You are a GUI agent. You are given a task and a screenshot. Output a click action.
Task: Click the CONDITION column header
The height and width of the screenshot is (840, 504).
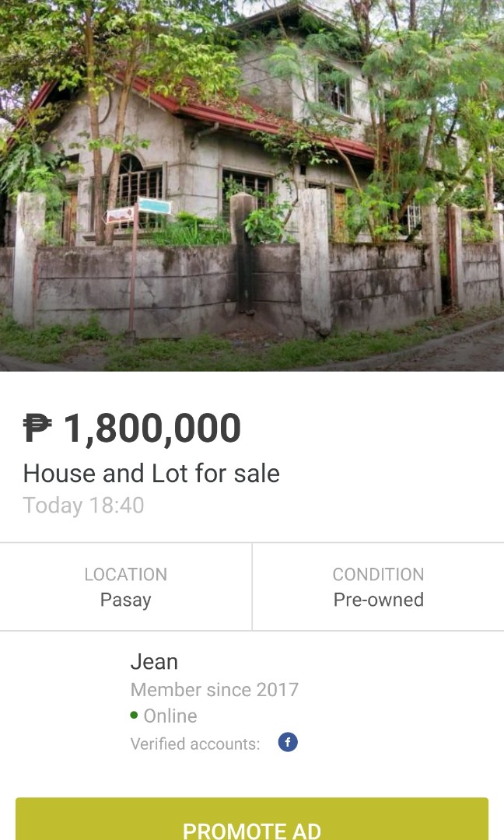378,574
